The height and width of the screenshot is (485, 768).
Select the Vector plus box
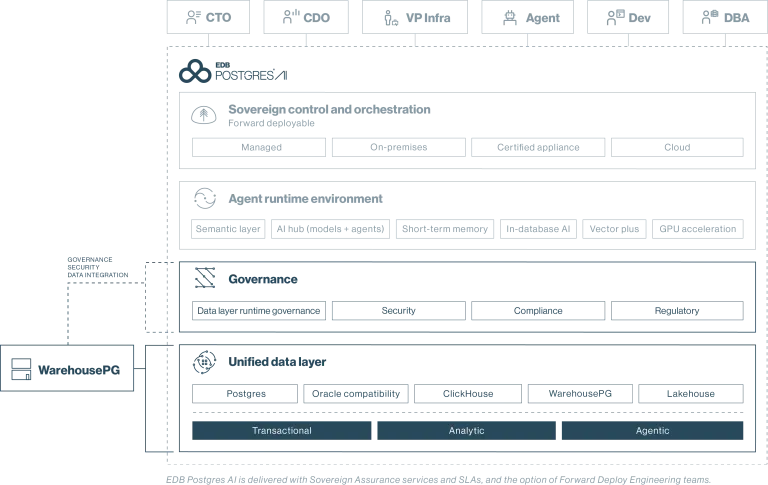(x=614, y=229)
